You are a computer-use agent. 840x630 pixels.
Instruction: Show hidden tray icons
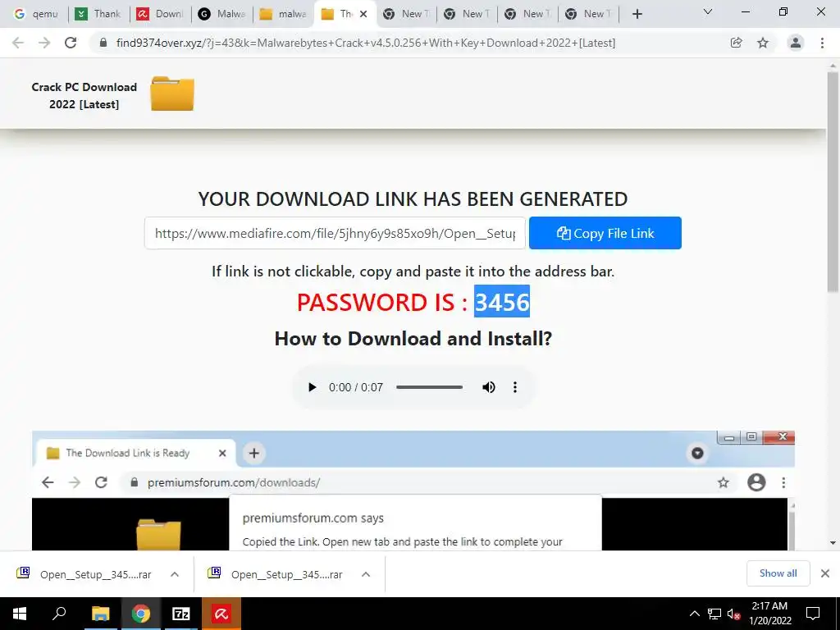pos(694,614)
